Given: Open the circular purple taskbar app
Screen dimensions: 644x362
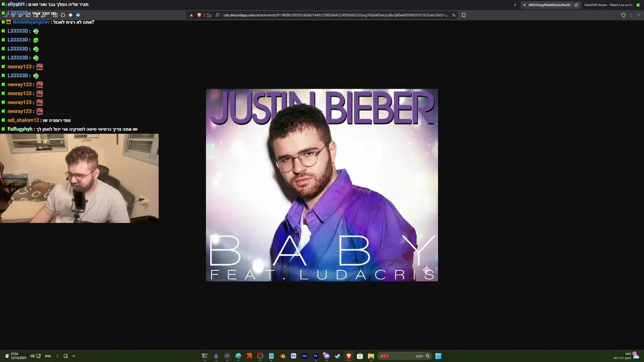Looking at the screenshot, I should 227,356.
